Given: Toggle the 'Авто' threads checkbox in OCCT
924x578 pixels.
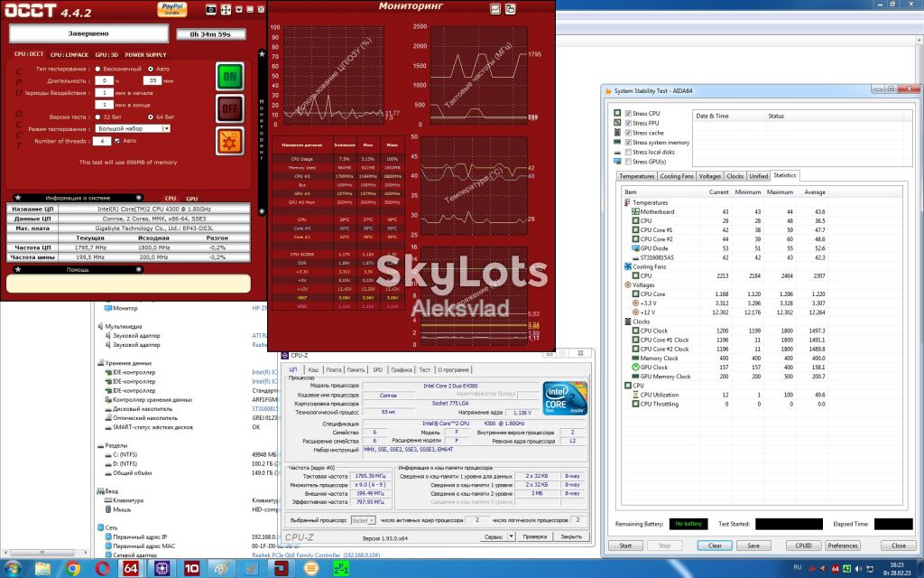Looking at the screenshot, I should [117, 141].
